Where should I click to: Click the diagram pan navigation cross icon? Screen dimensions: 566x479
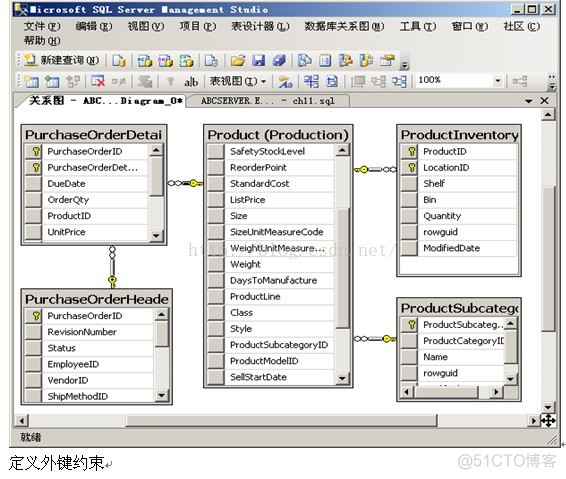pos(548,421)
